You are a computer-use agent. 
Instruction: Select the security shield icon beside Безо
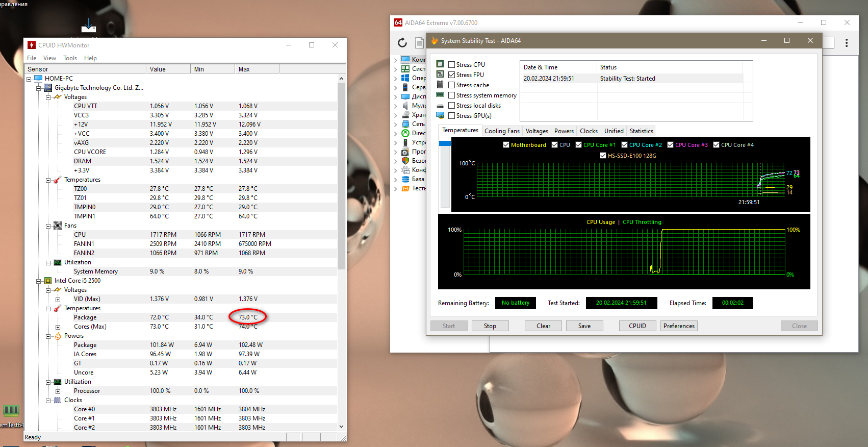click(405, 160)
